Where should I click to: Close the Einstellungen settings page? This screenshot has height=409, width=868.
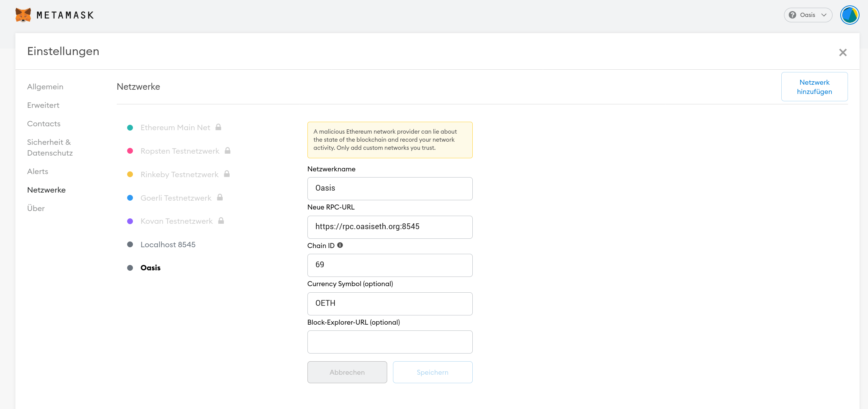[x=843, y=52]
